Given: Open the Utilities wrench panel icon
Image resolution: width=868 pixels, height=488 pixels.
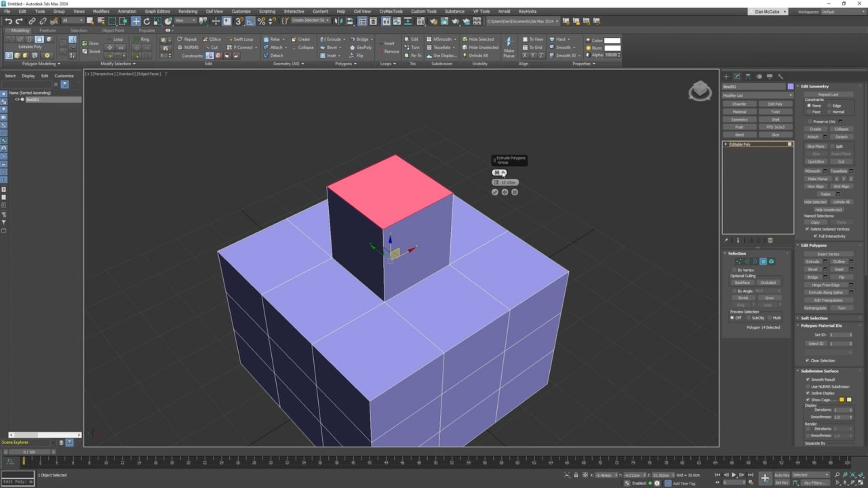Looking at the screenshot, I should click(x=780, y=76).
